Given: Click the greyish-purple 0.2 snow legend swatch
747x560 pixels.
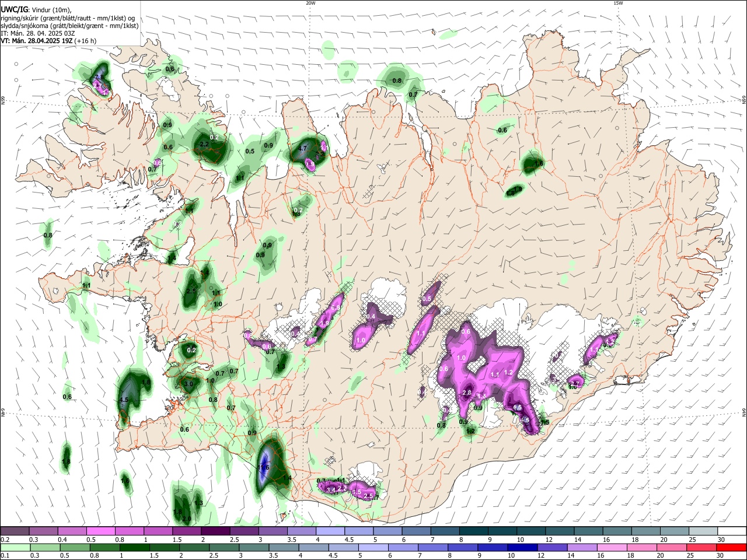Looking at the screenshot, I should 15,531.
